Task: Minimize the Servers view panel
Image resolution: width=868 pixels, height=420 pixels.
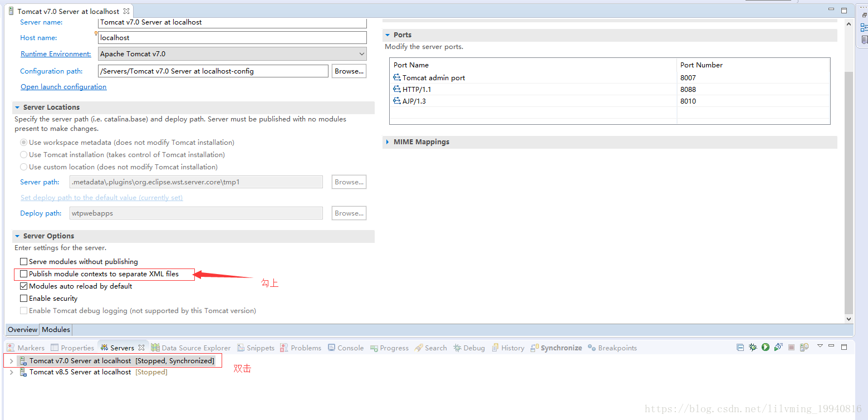Action: point(831,345)
